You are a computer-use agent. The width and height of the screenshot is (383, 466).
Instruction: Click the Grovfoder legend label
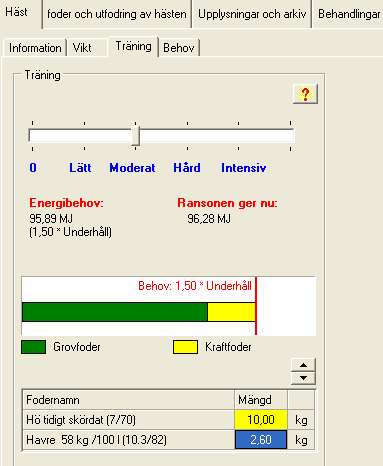click(x=77, y=347)
